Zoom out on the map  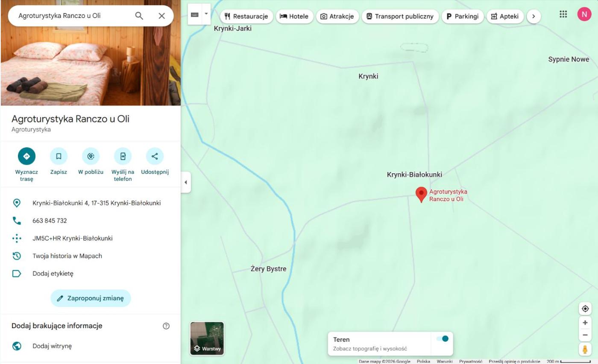(x=585, y=335)
